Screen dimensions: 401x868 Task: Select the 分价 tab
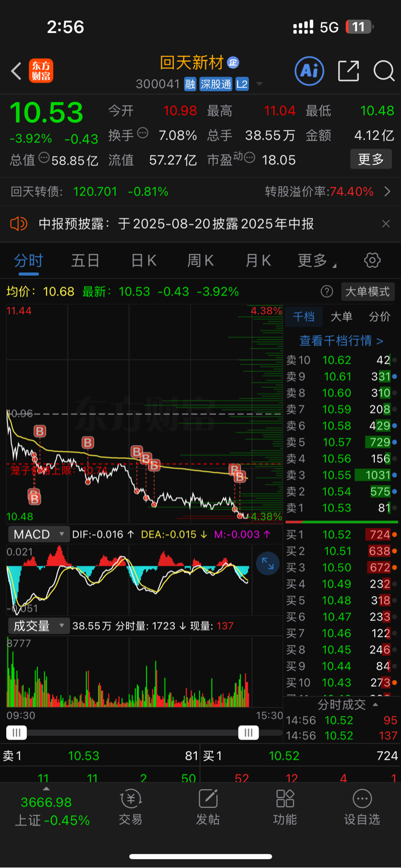point(379,316)
